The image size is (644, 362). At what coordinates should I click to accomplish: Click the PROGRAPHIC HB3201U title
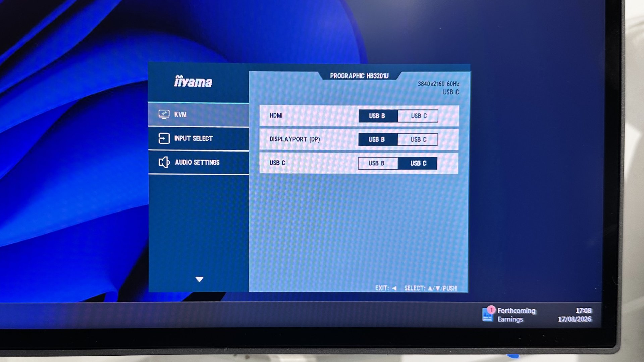[x=359, y=76]
